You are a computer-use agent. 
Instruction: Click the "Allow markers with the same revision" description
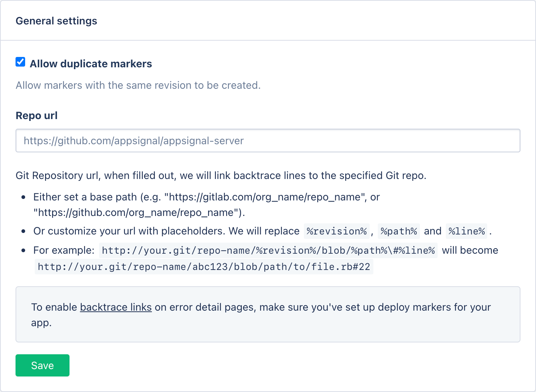pos(138,85)
